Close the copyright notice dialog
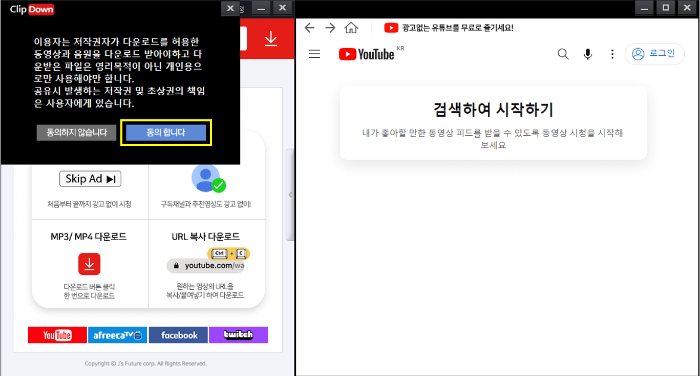700x376 pixels. pyautogui.click(x=230, y=8)
